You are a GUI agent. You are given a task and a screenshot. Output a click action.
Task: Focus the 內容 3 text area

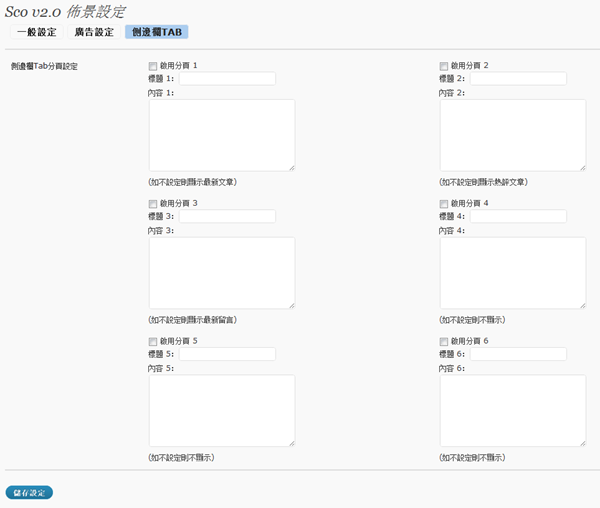(222, 273)
